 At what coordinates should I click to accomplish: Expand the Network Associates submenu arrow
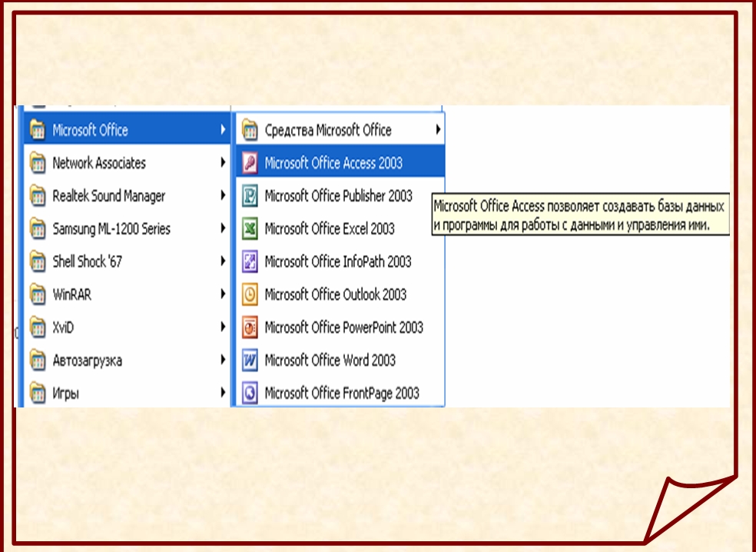[x=223, y=163]
